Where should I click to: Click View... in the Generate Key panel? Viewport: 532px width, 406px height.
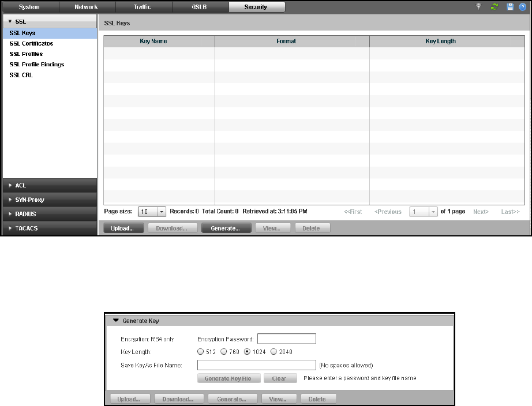pyautogui.click(x=279, y=399)
